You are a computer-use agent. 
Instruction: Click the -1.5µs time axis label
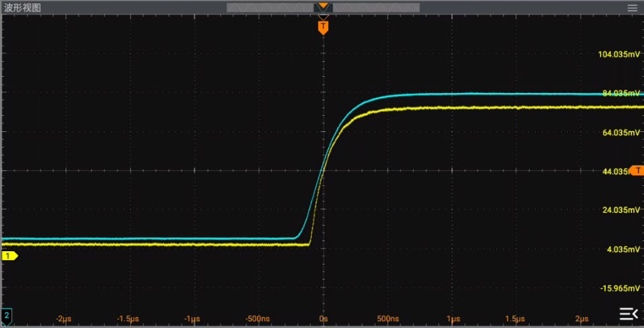128,319
